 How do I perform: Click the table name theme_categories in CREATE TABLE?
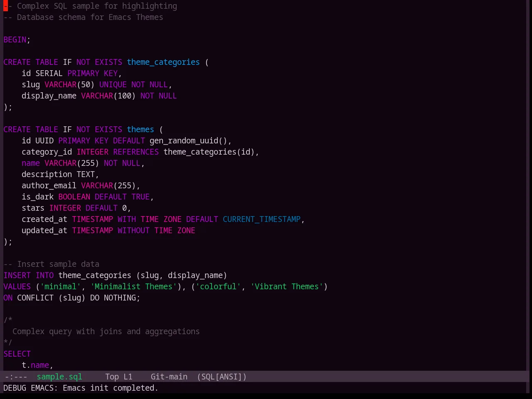(x=163, y=62)
